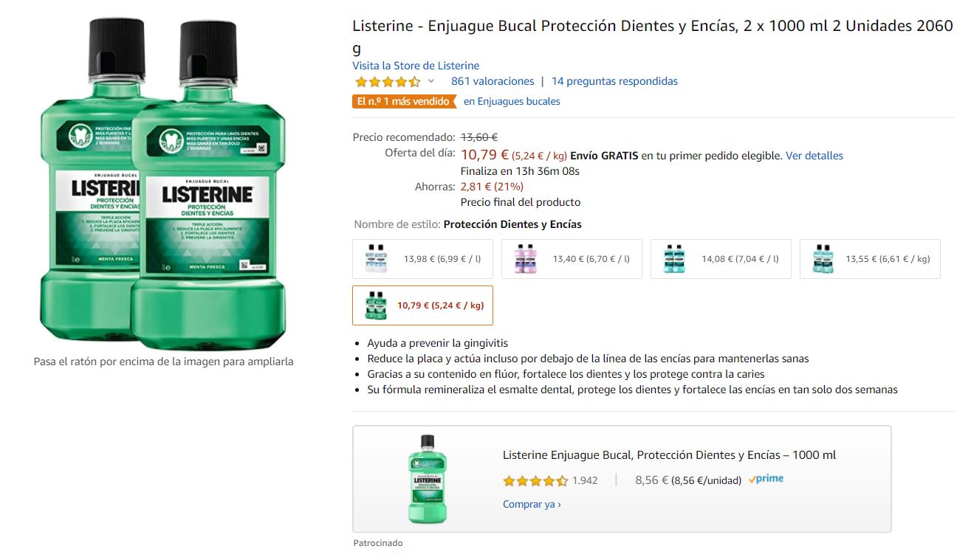Click the 4.5-star rating icon
This screenshot has height=560, width=971.
pos(388,81)
